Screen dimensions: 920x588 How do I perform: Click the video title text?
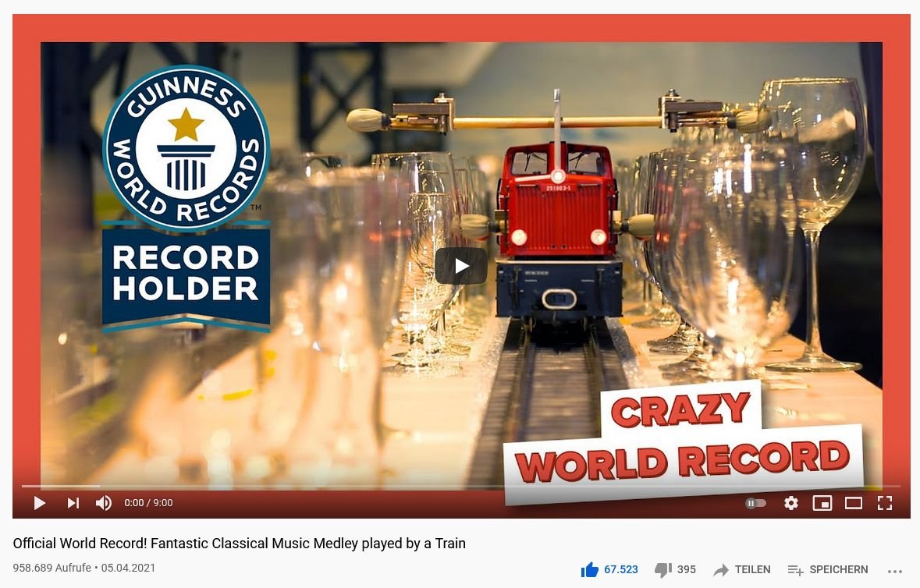pyautogui.click(x=240, y=544)
